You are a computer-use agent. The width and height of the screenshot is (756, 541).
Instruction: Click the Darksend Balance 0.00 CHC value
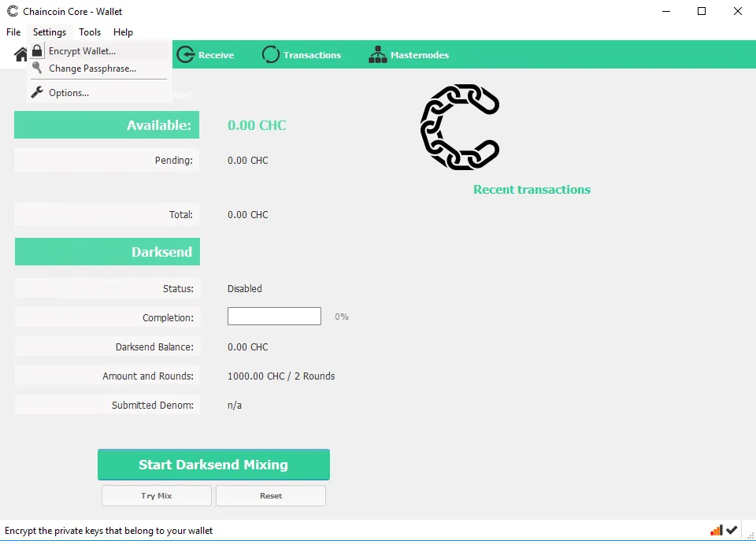[x=248, y=346]
